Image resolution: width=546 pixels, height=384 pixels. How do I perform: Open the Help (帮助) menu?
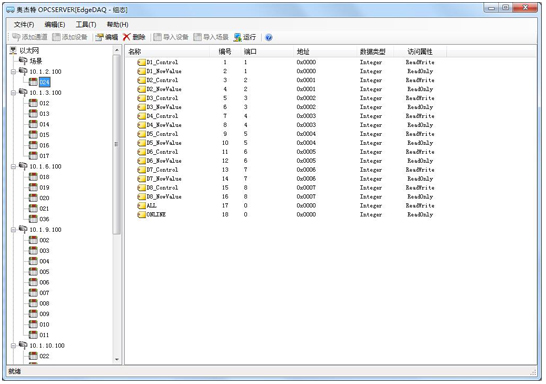pos(117,25)
